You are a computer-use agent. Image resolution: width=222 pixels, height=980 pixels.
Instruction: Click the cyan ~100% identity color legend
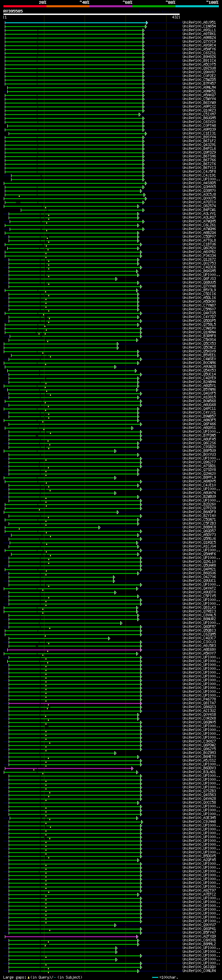point(197,6)
